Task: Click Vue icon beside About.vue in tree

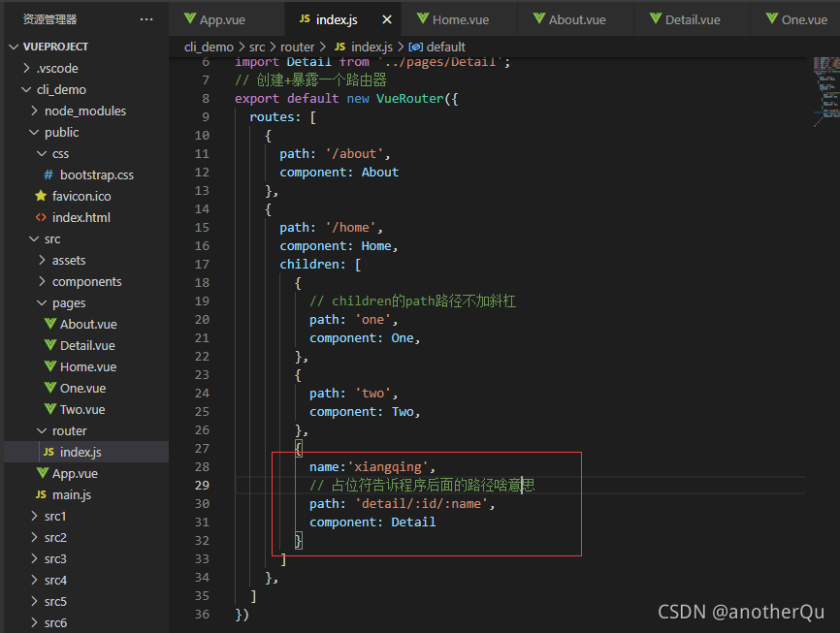Action: click(50, 324)
